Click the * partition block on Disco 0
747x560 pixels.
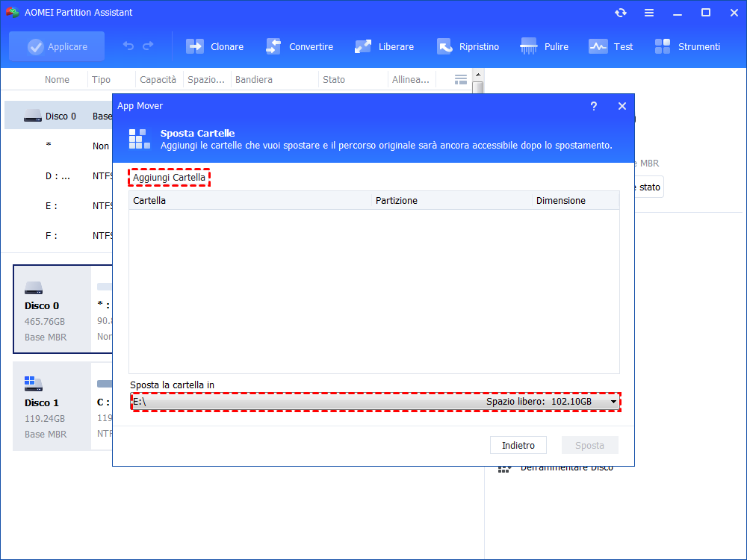click(x=103, y=309)
